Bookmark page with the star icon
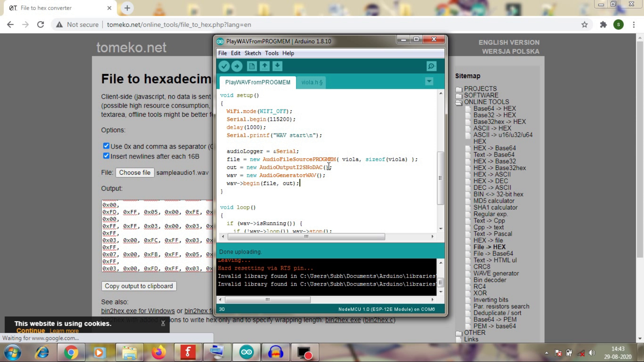The height and width of the screenshot is (362, 644). [x=585, y=24]
